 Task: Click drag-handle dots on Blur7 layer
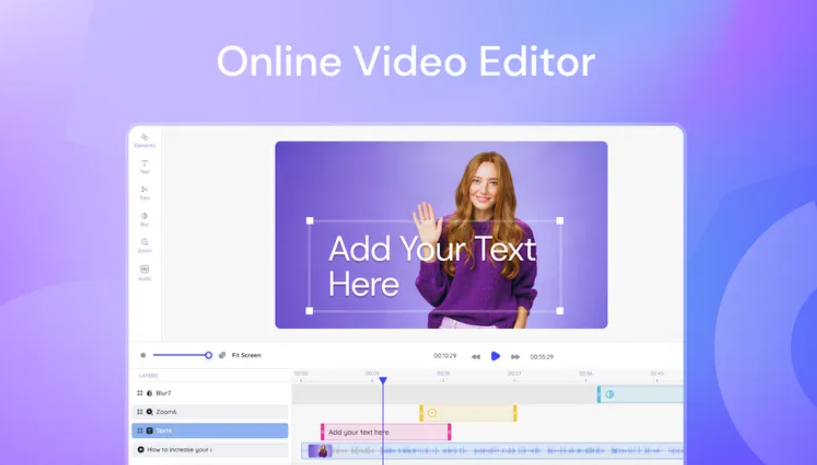pos(140,393)
